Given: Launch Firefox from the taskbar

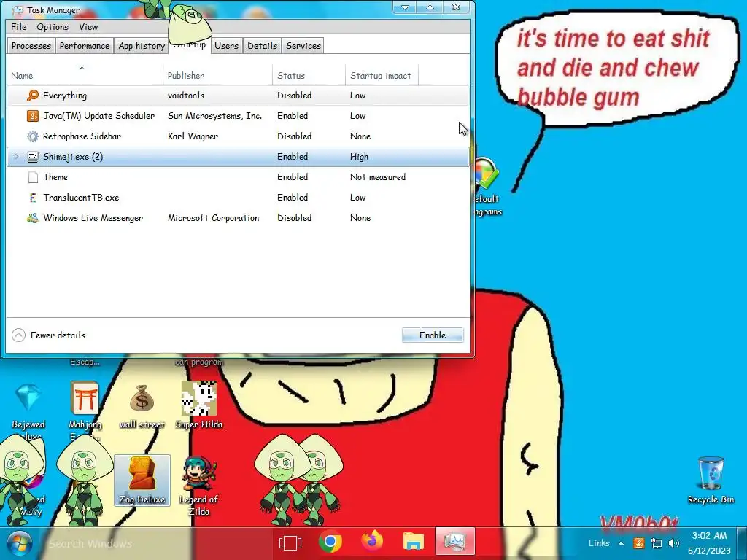Looking at the screenshot, I should pos(372,542).
